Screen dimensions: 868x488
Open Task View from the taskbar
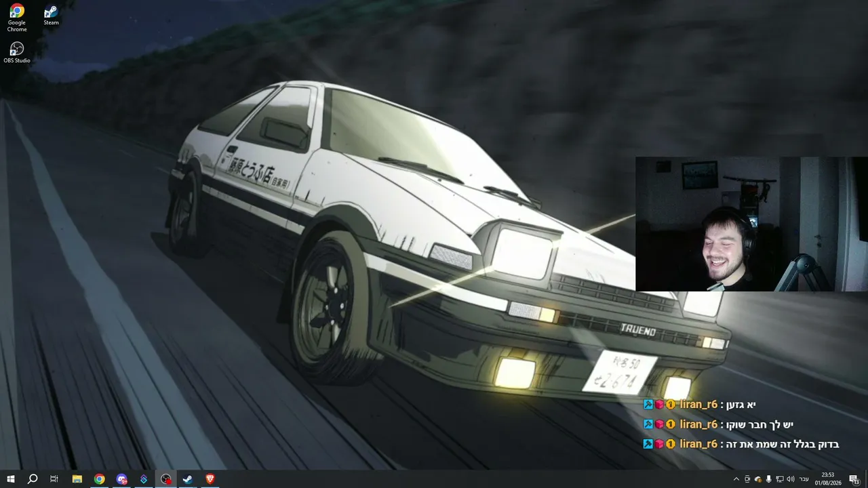click(x=54, y=479)
